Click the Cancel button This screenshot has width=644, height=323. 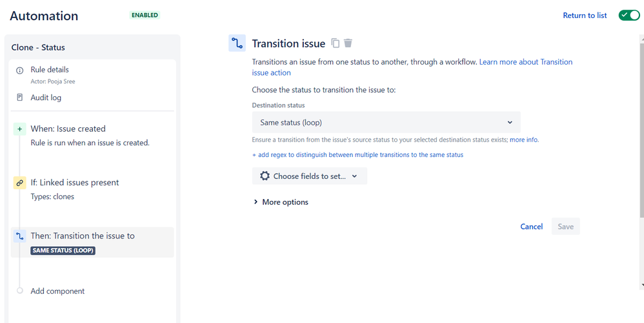(x=532, y=227)
